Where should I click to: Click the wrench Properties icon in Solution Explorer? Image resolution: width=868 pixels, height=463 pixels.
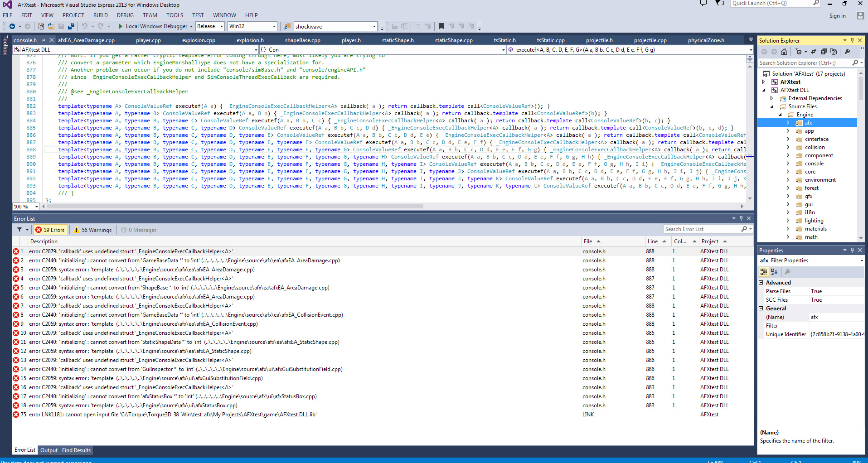847,52
